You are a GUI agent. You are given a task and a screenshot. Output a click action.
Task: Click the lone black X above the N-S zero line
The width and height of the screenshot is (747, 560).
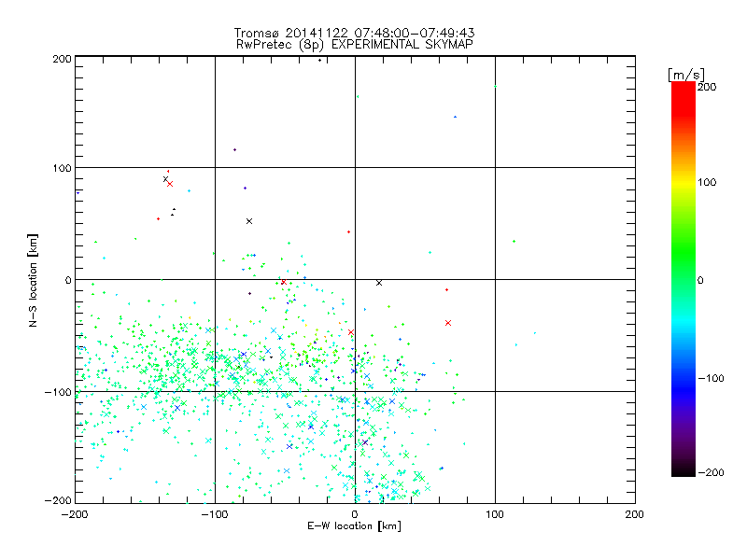click(248, 221)
